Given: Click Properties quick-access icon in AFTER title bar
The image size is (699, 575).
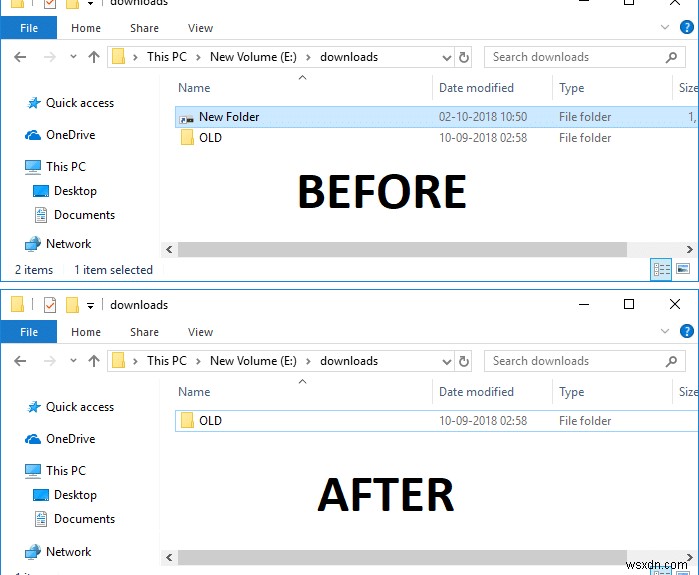Looking at the screenshot, I should point(50,305).
